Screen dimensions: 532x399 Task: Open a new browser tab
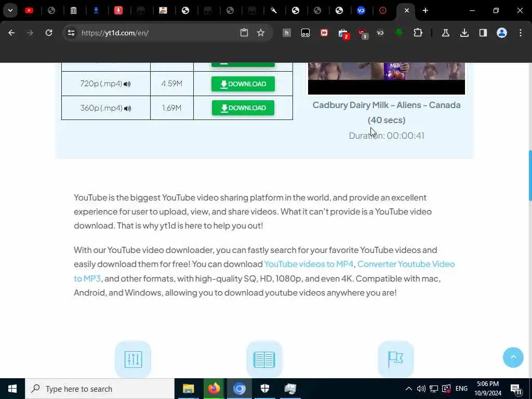tap(425, 10)
